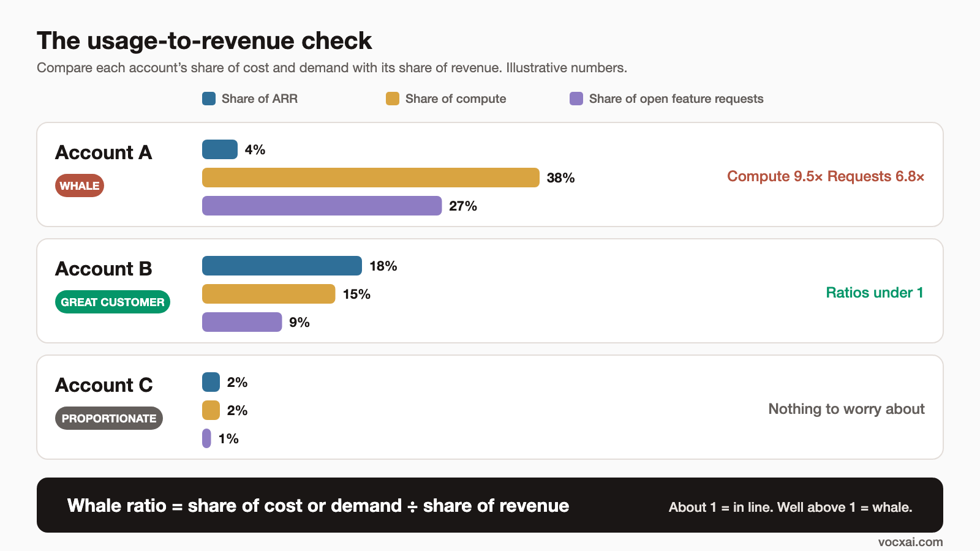Screen dimensions: 980x551
Task: Click the 'Share of compute' legend label
Action: (x=456, y=99)
